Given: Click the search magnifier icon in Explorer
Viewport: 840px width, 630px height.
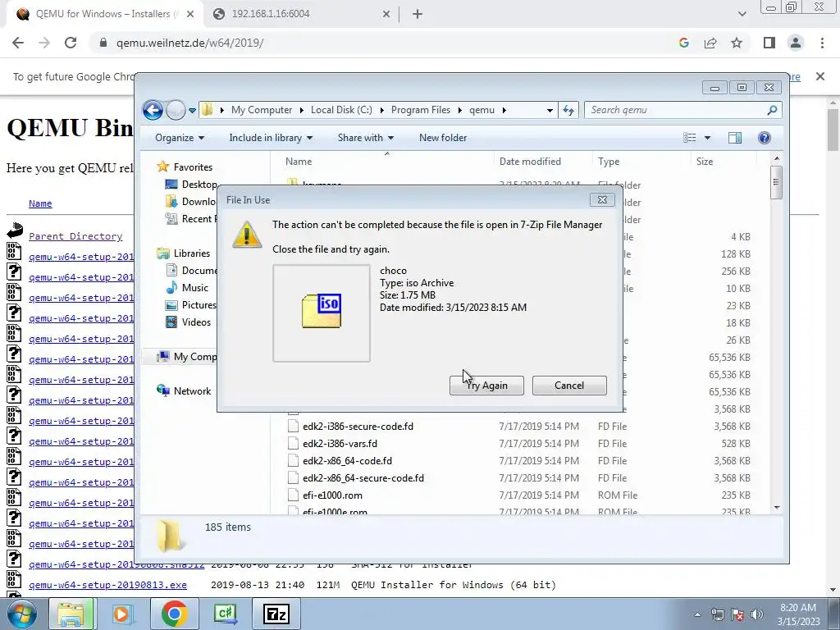Looking at the screenshot, I should pos(772,110).
